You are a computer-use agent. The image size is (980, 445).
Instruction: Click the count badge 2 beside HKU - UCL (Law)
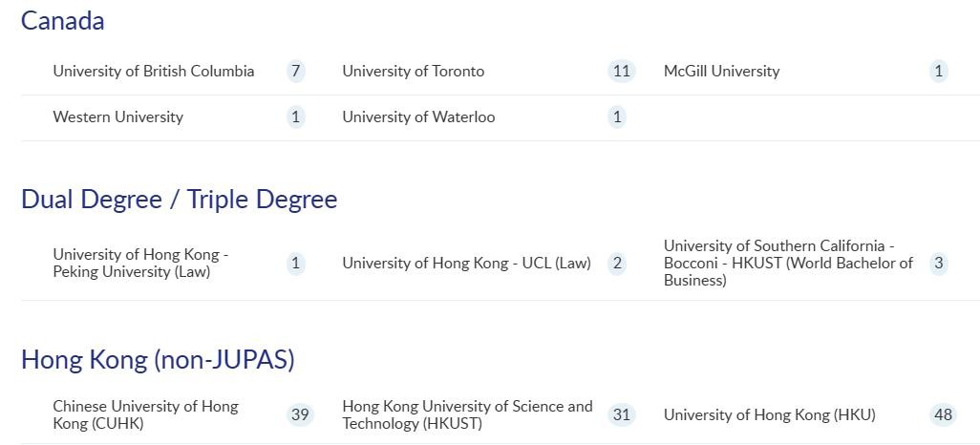(617, 263)
